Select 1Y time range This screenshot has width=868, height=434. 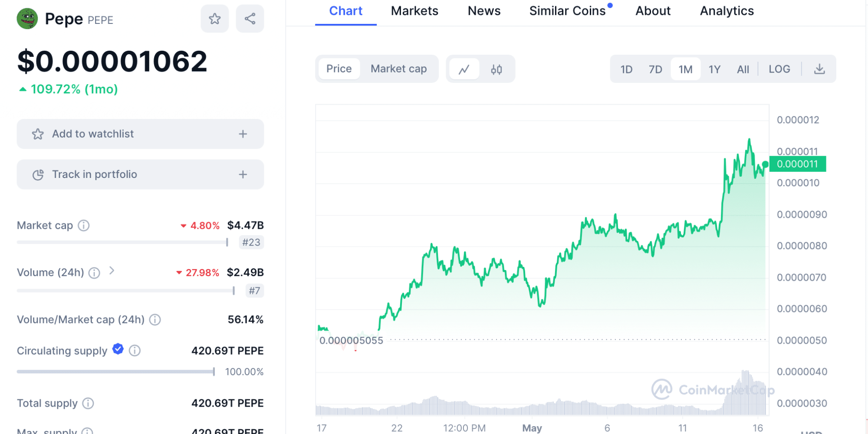[714, 69]
